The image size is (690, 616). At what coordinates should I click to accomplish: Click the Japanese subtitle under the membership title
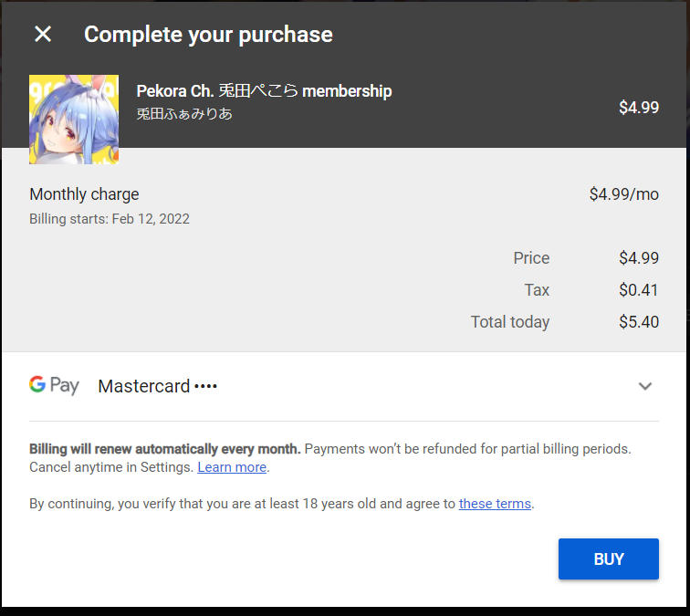tap(184, 114)
